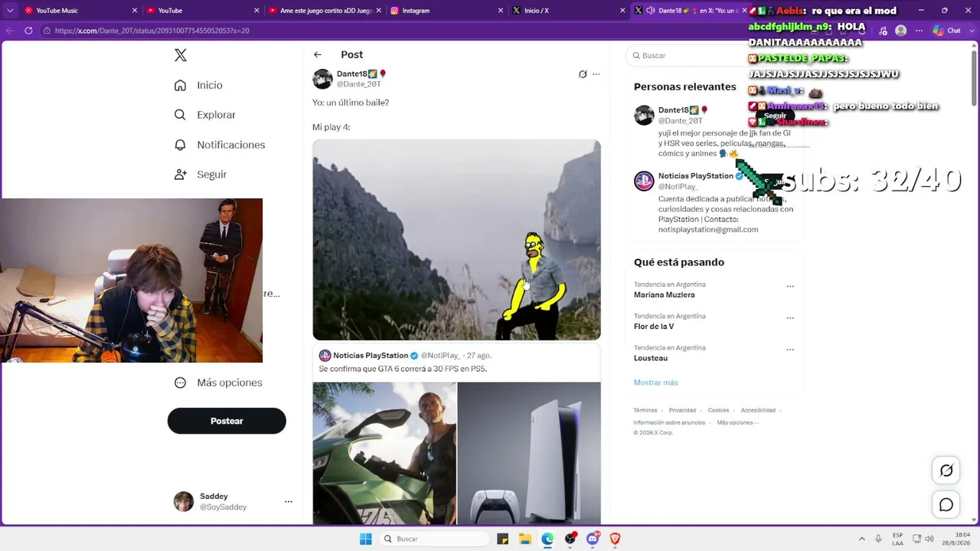
Task: Click the X logo in the sidebar
Action: (x=181, y=55)
